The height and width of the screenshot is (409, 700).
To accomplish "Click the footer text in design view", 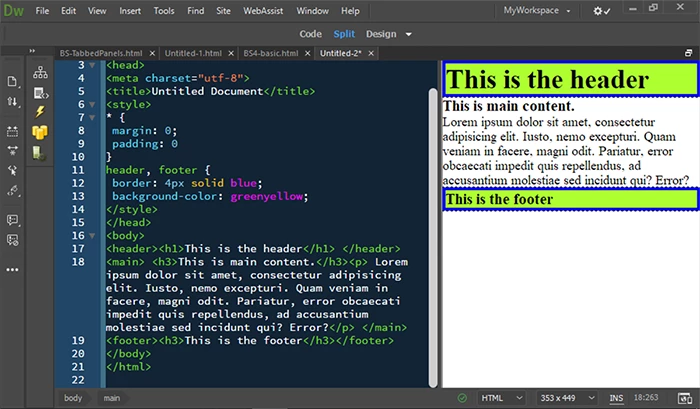I will (499, 199).
